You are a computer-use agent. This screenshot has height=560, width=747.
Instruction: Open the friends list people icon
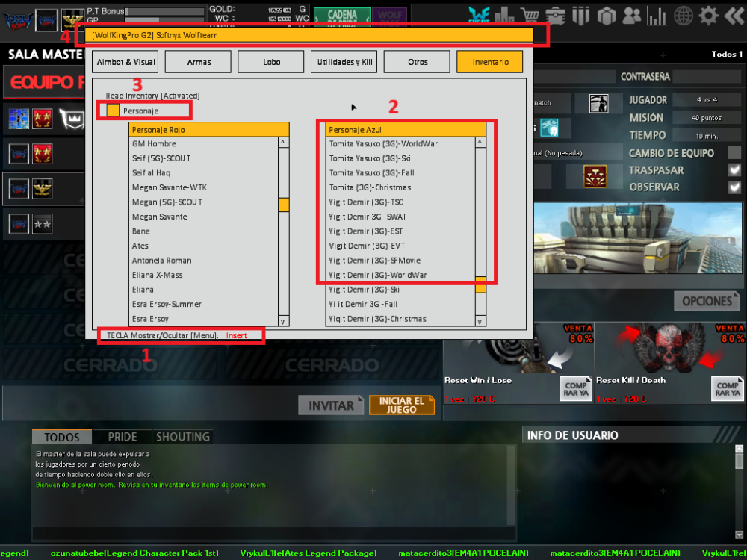(x=631, y=15)
